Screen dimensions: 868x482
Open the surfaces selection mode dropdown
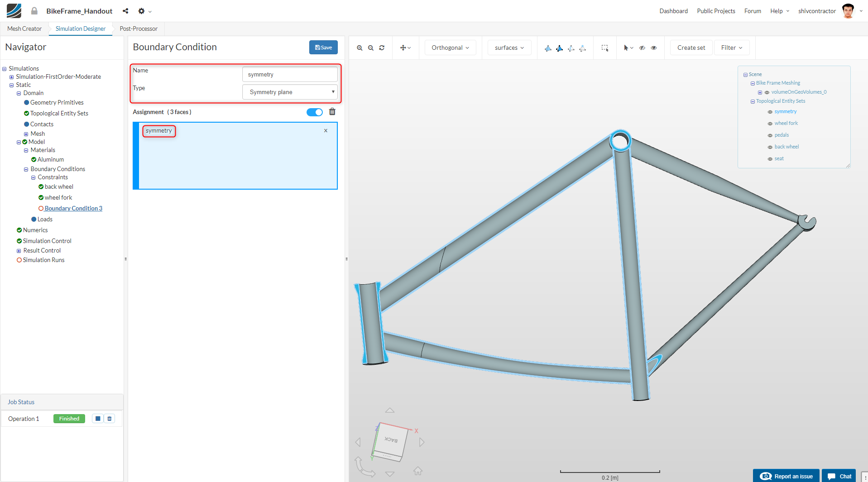coord(509,48)
